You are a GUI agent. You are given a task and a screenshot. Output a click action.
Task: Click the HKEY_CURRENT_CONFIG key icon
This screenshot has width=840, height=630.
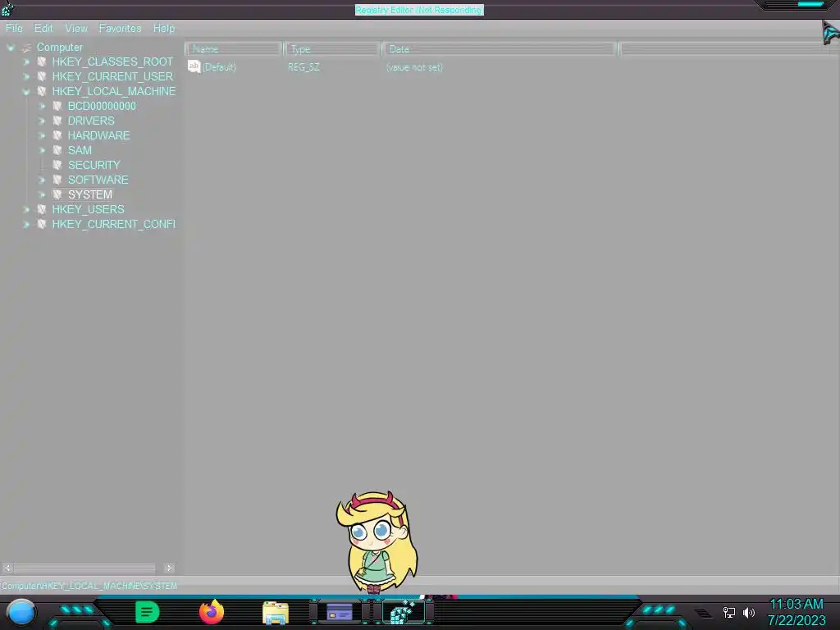[41, 224]
